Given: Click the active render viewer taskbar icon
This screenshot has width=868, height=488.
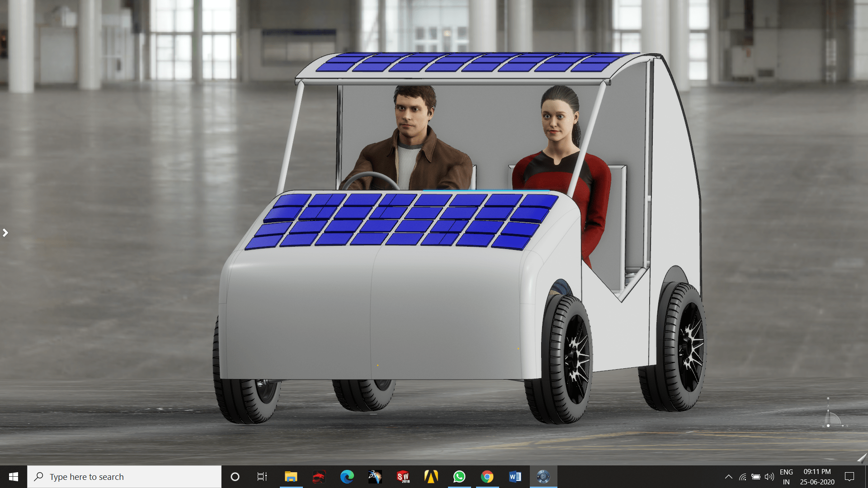Looking at the screenshot, I should [543, 477].
